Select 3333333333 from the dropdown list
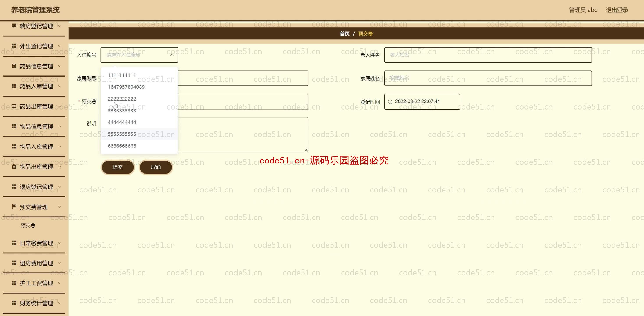Image resolution: width=644 pixels, height=316 pixels. tap(139, 110)
